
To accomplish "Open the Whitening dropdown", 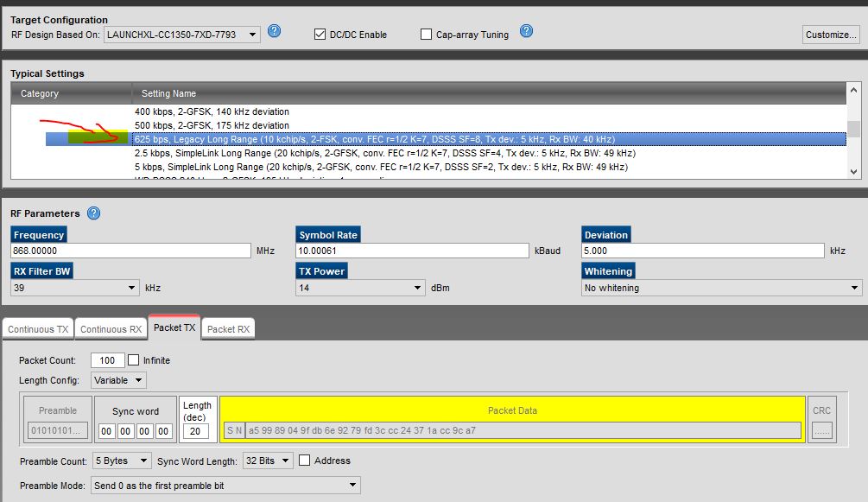I will click(721, 288).
